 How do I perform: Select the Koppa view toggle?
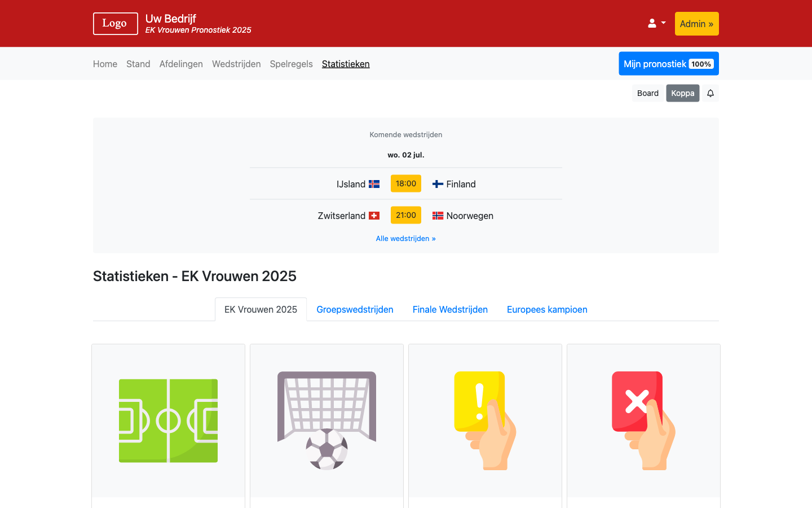pyautogui.click(x=682, y=93)
